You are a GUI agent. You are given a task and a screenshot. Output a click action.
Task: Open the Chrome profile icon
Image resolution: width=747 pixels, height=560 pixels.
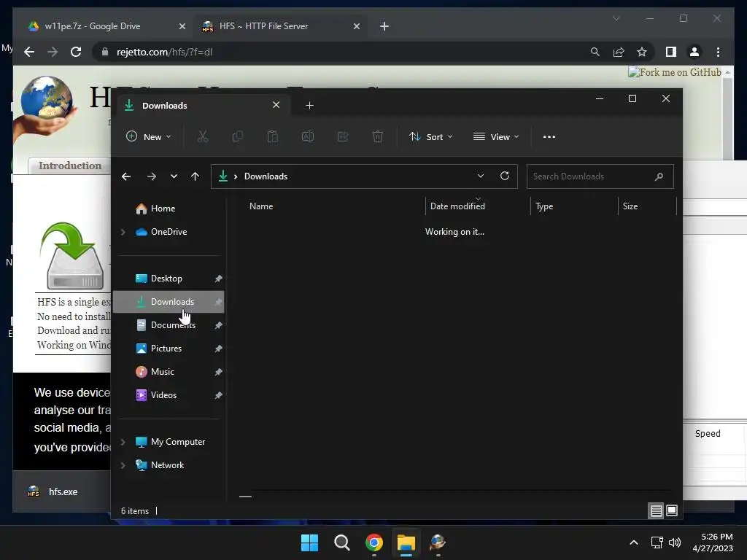tap(694, 52)
